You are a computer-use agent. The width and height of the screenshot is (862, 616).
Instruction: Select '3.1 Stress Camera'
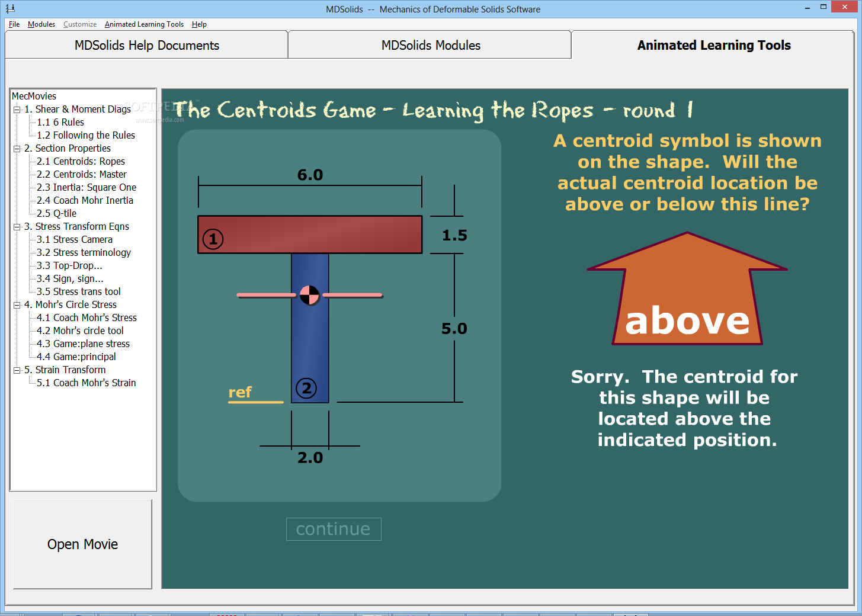(75, 239)
